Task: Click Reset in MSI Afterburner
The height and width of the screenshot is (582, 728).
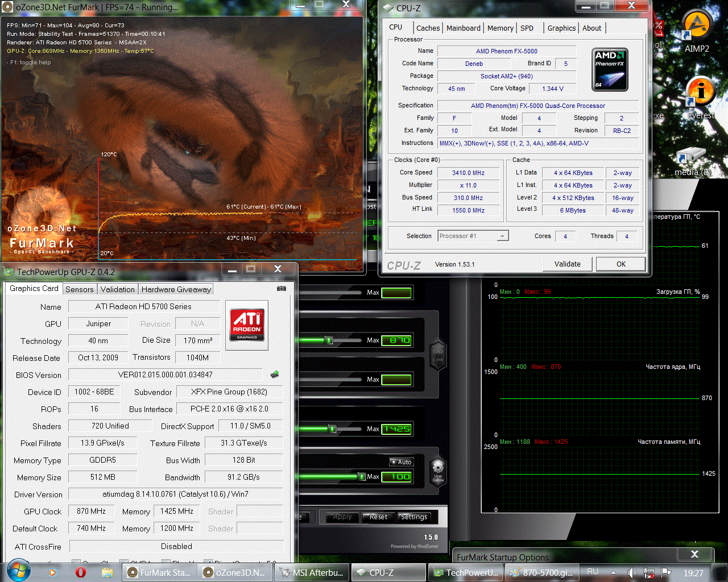Action: [378, 517]
